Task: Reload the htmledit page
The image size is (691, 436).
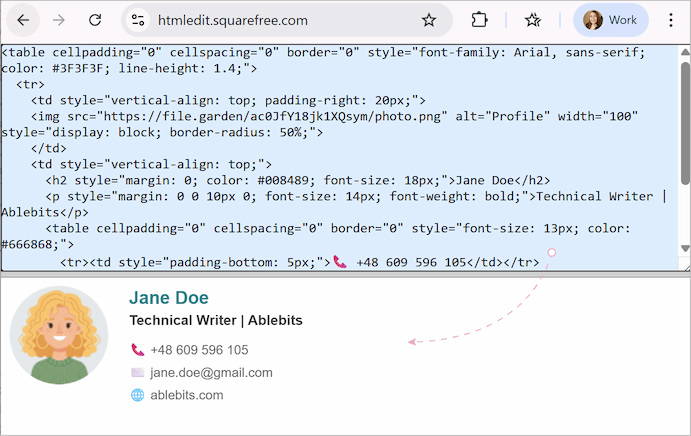Action: (95, 20)
